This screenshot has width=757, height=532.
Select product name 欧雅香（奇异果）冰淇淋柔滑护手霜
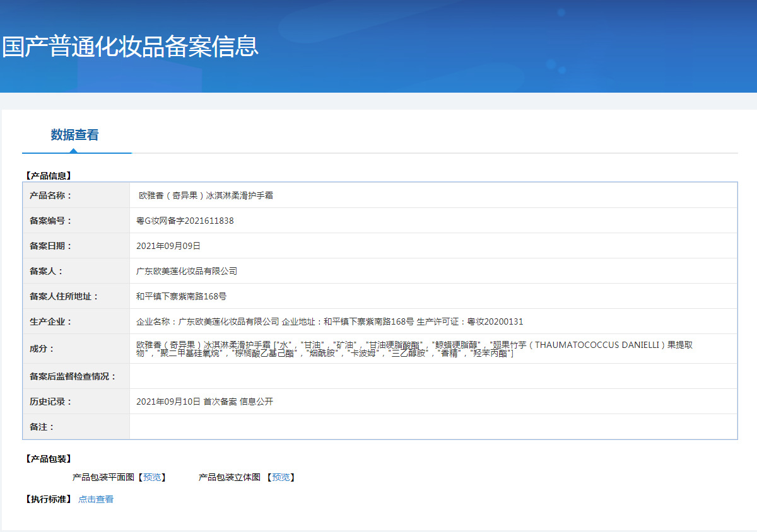point(206,195)
